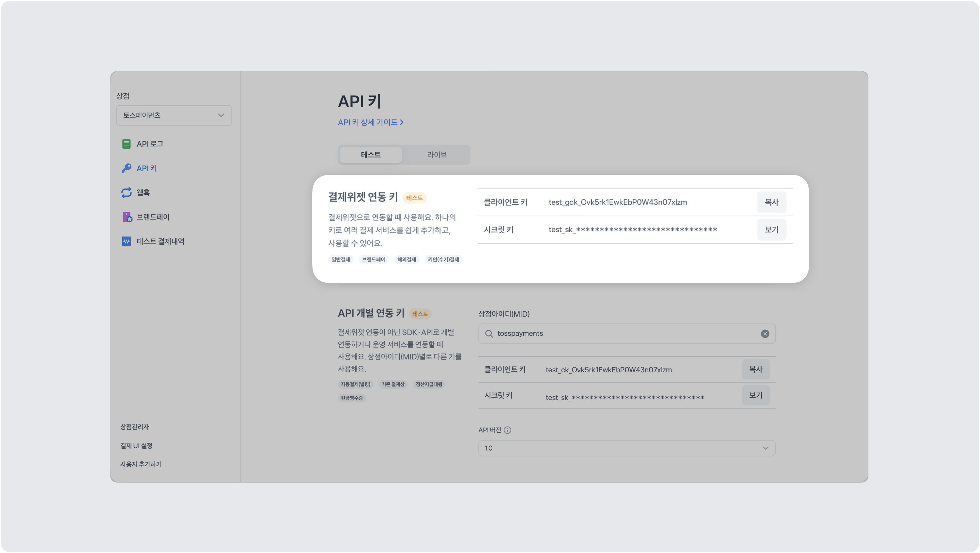Open 결제 UI 설정 in the sidebar
Viewport: 980px width, 553px height.
136,445
